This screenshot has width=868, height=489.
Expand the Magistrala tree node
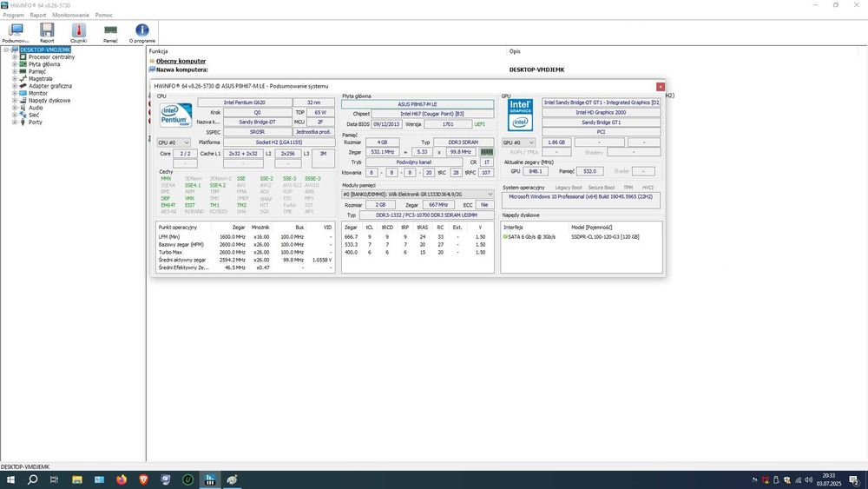(15, 79)
